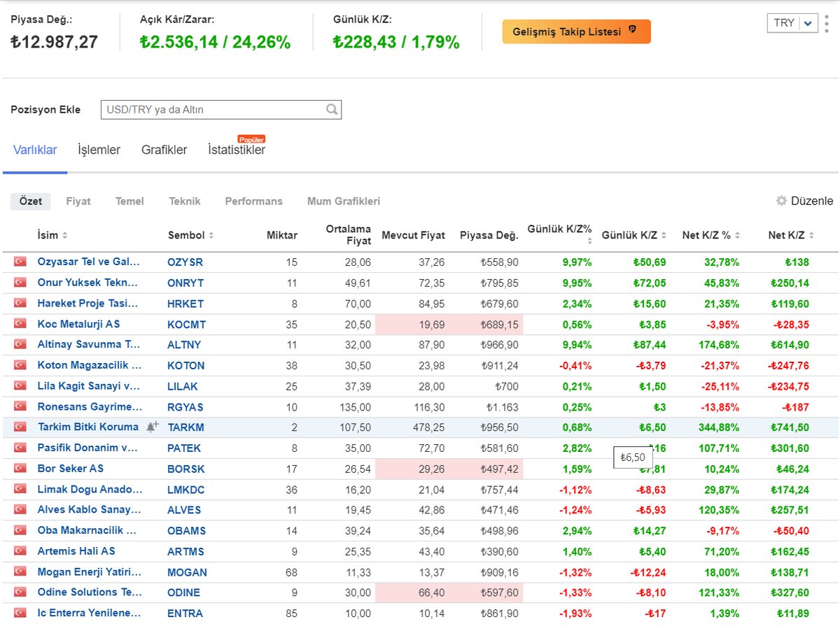
Task: Click the Günlük K/Z summary value ₺228,43
Action: pos(365,42)
